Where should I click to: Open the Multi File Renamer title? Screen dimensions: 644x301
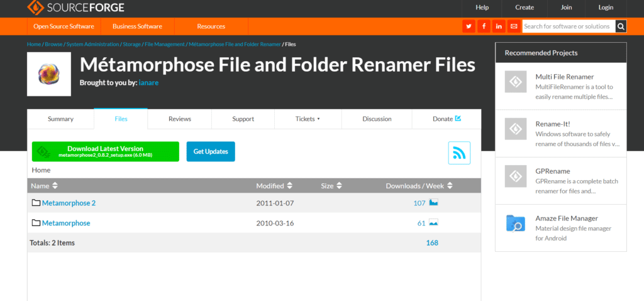coord(565,76)
